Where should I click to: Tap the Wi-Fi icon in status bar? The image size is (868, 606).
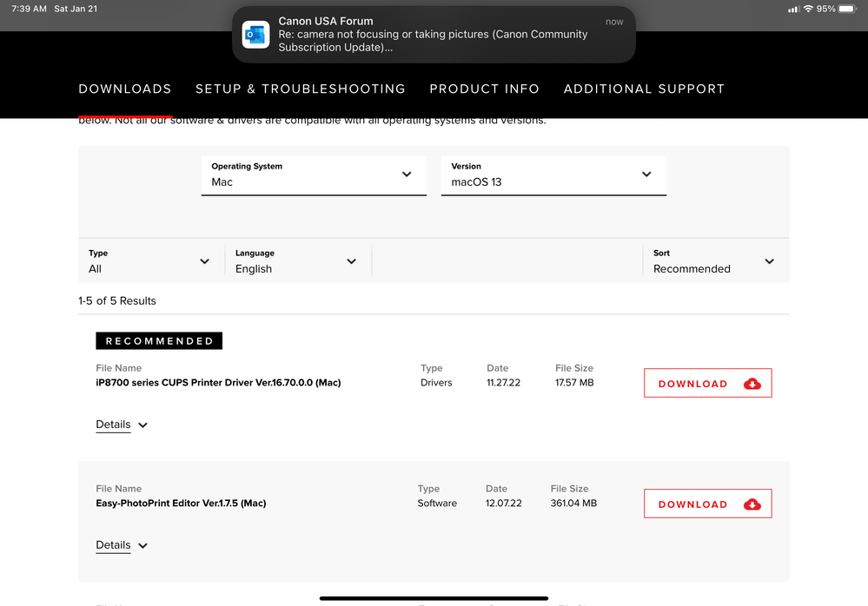point(808,9)
